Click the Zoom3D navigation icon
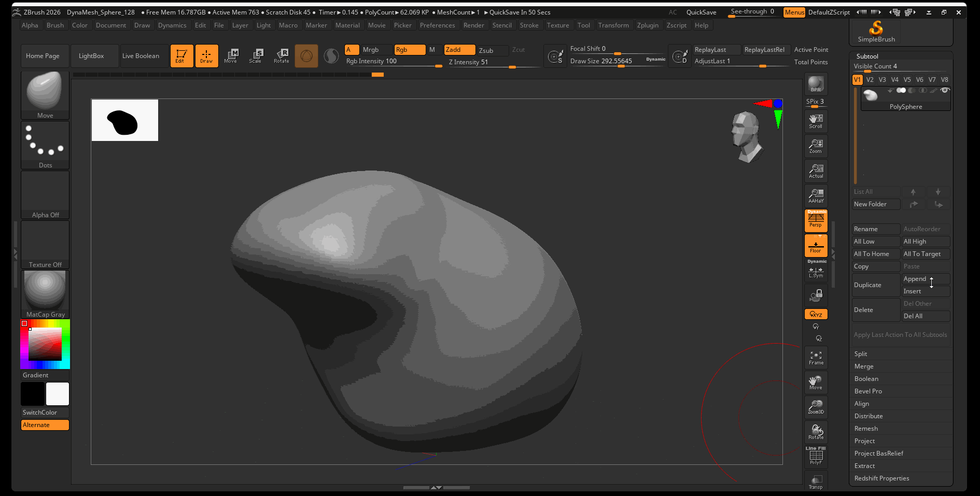Viewport: 980px width, 496px height. click(x=816, y=407)
